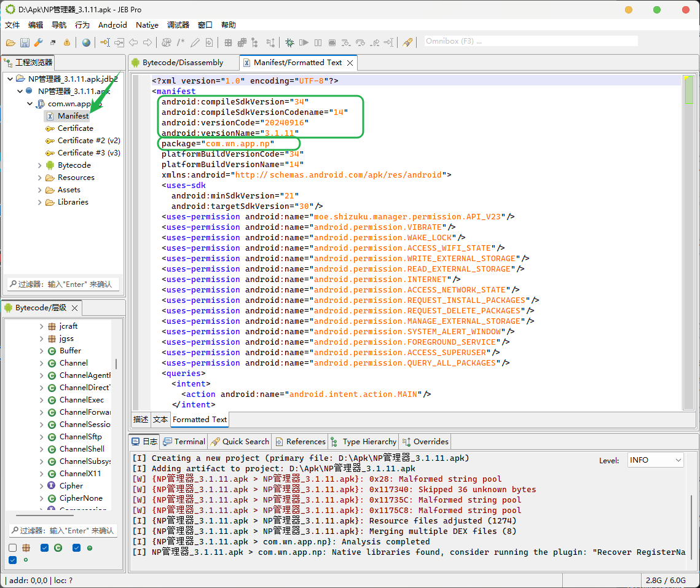Click the navigate back arrow icon
The width and height of the screenshot is (700, 588).
[133, 42]
